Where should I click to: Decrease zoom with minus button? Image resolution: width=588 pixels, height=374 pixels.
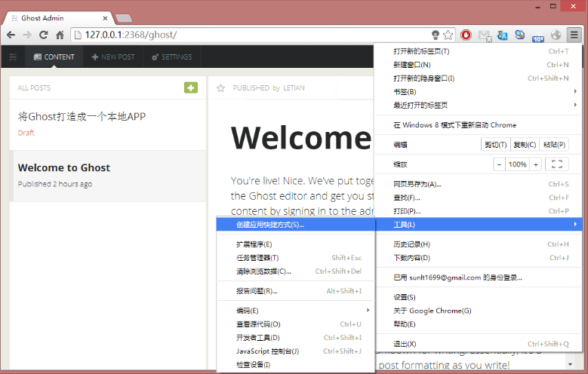499,164
